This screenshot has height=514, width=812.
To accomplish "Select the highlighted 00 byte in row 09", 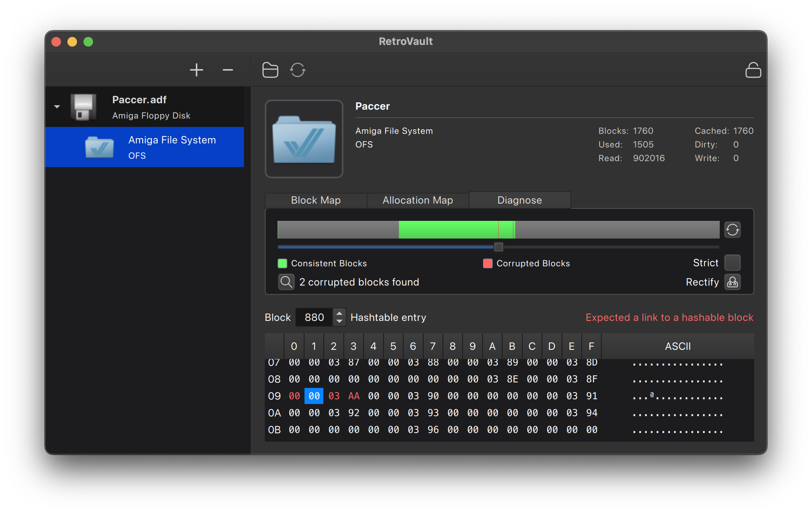I will pos(314,396).
